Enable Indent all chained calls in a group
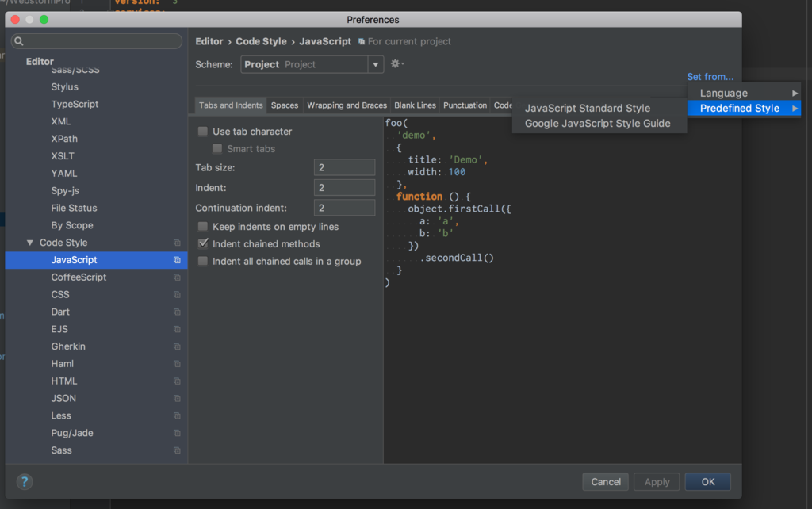The image size is (812, 509). [203, 261]
